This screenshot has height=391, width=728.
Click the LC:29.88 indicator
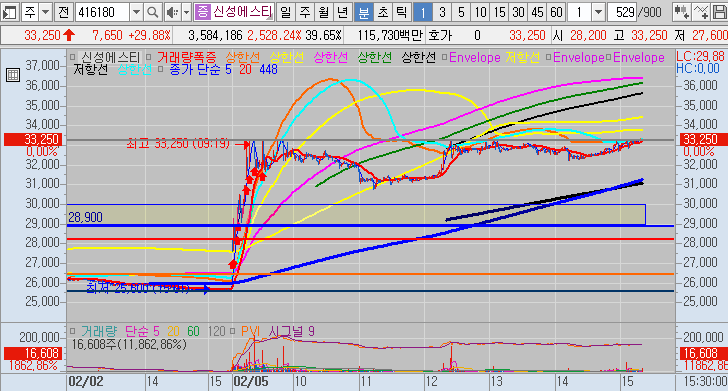click(700, 57)
